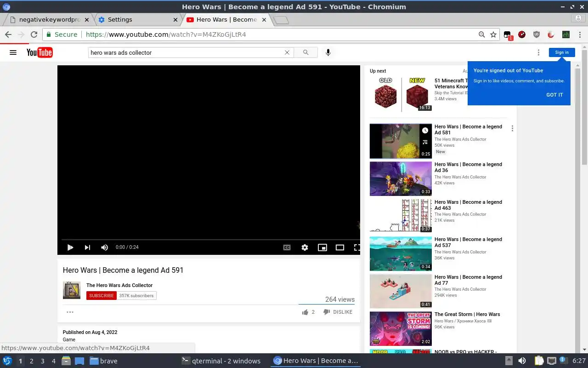Screen dimensions: 588x368
Task: Switch to workspace 2
Action: [32, 361]
